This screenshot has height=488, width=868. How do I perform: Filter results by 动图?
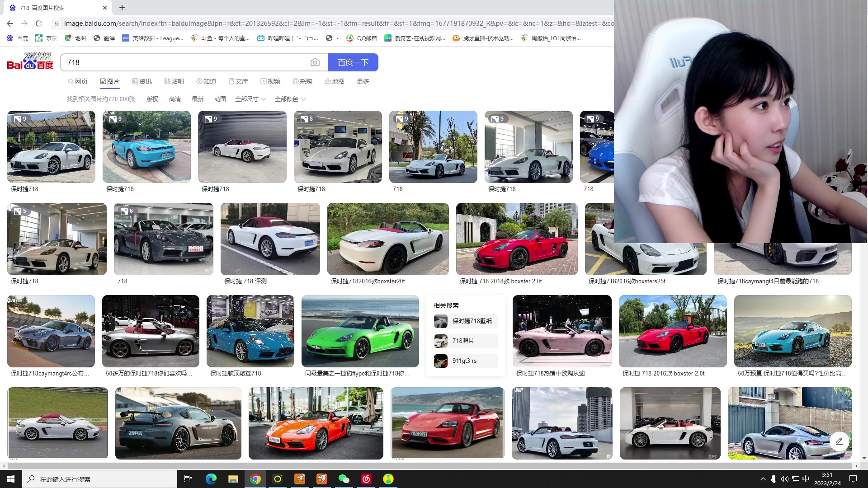click(220, 99)
